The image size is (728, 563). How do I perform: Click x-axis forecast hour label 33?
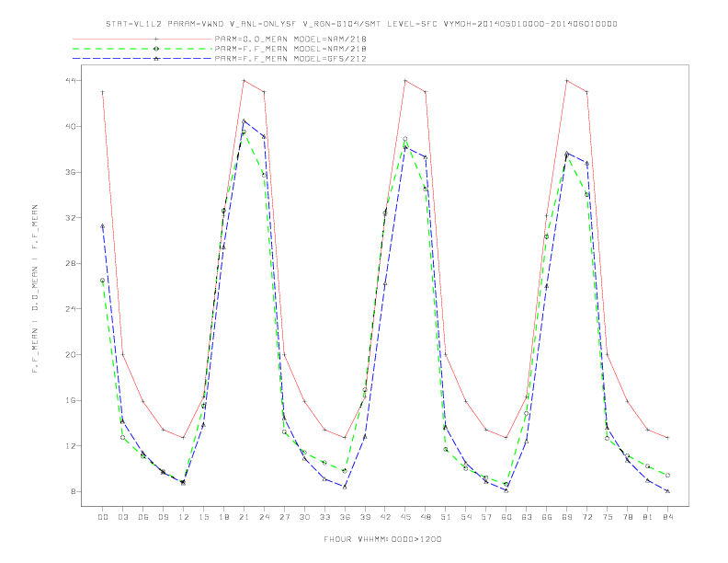pos(324,517)
